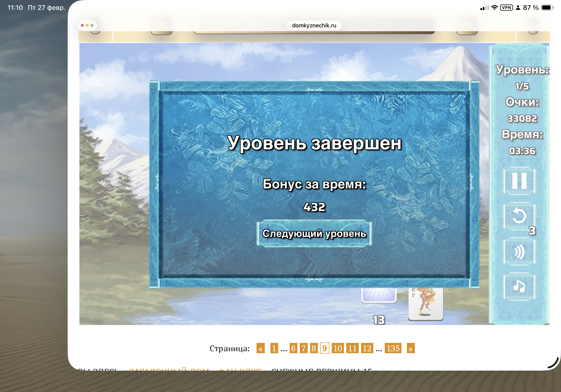Open window controls three dots
This screenshot has height=392, width=561.
[87, 25]
